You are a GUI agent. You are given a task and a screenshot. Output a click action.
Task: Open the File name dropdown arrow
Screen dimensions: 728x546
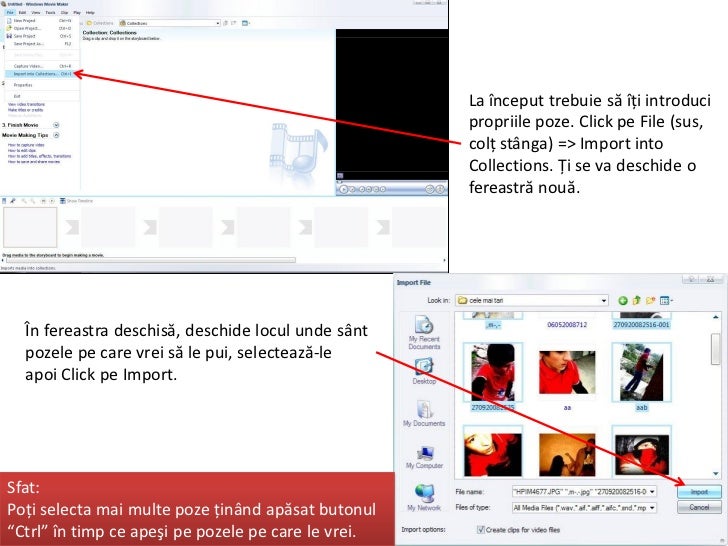[652, 492]
